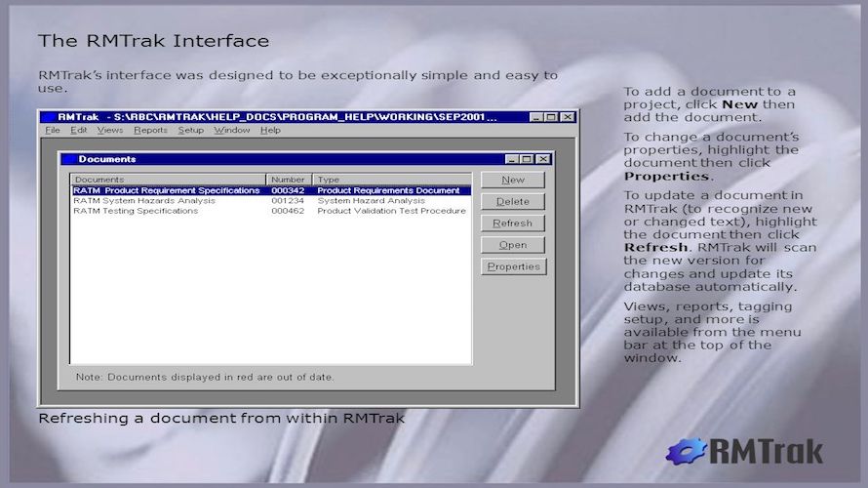Click document number 000342
This screenshot has width=868, height=488.
click(x=288, y=190)
